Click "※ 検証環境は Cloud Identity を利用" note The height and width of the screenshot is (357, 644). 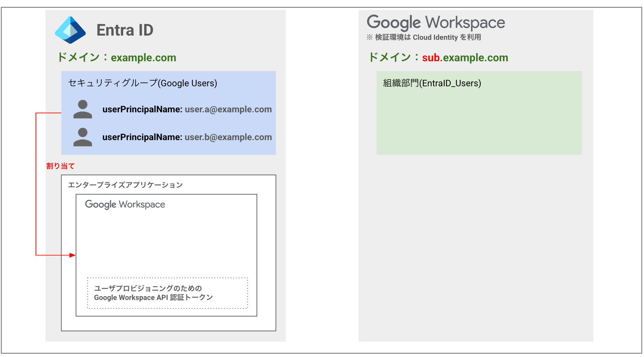(424, 37)
